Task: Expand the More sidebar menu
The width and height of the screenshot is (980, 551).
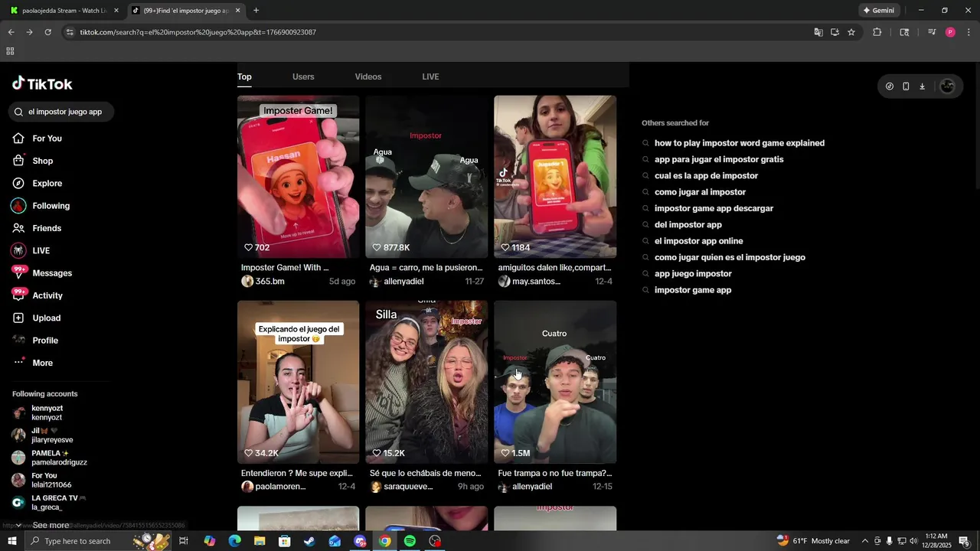Action: (42, 363)
